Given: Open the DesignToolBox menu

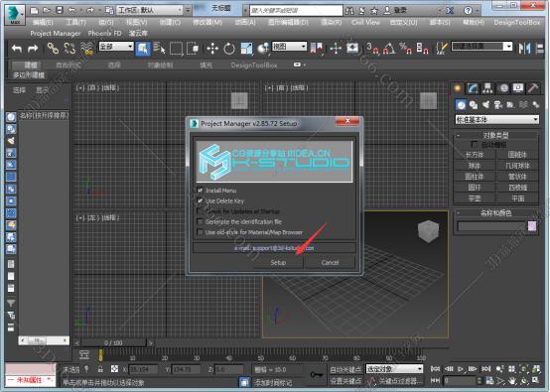Looking at the screenshot, I should coord(517,22).
